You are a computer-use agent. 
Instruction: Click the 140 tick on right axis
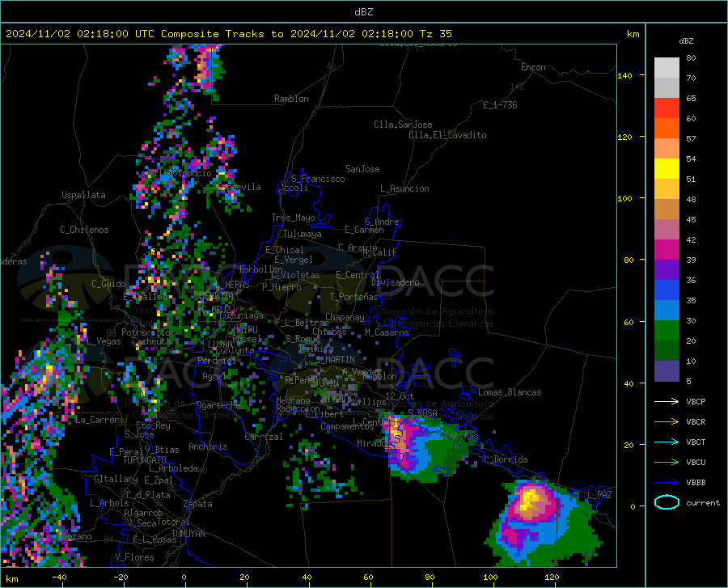point(624,75)
